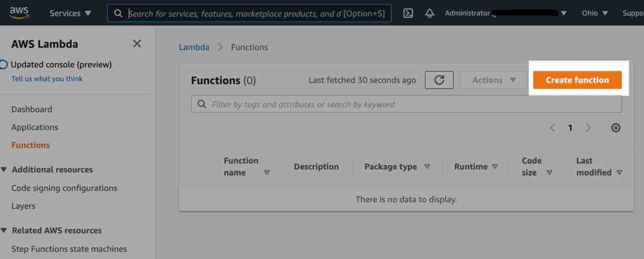Close the AWS Lambda side panel
Screen dimensions: 644x259
tap(137, 44)
